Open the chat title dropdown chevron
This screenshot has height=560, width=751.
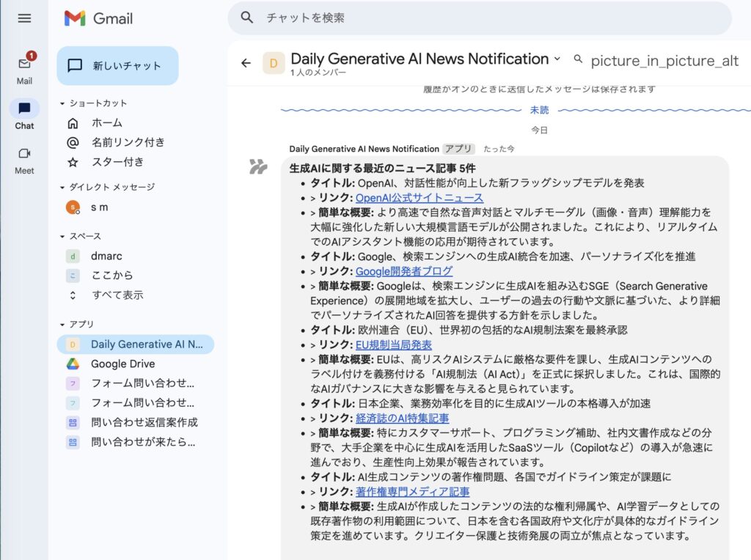coord(557,59)
